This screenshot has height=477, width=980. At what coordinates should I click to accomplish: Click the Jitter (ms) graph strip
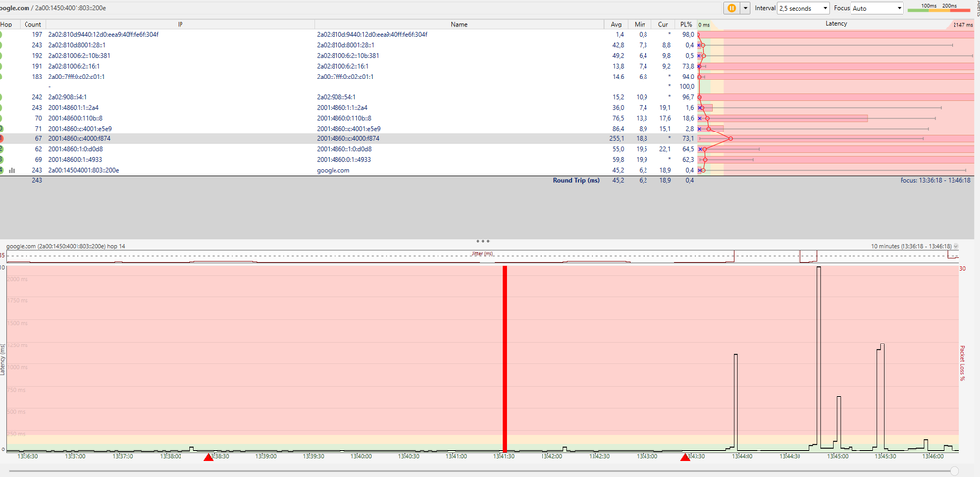[483, 257]
